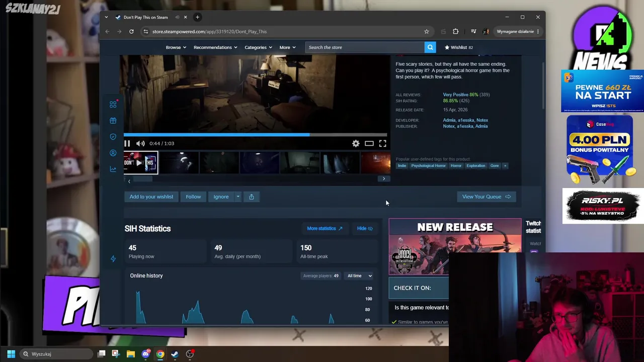The image size is (644, 362).
Task: Hide the SIH Statistics panel
Action: tap(365, 228)
